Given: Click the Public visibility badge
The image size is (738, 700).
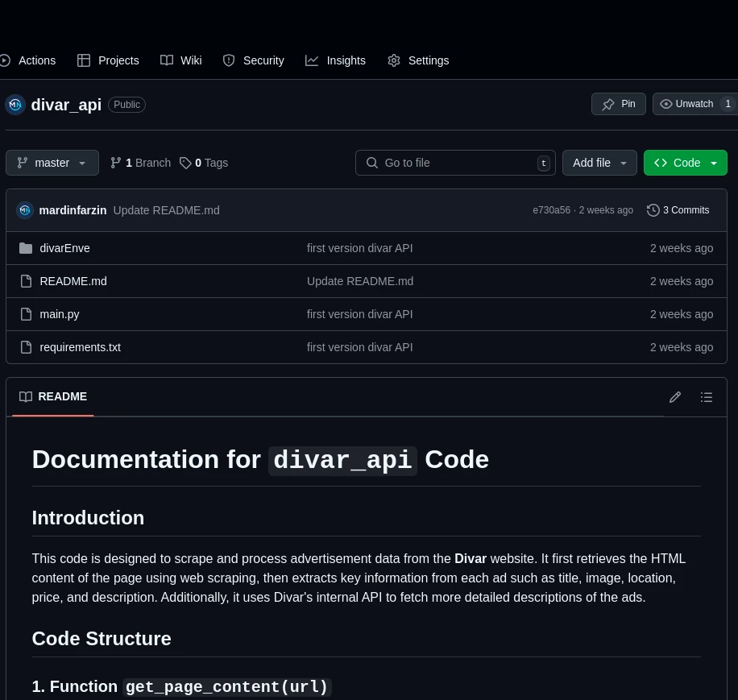Looking at the screenshot, I should coord(126,105).
